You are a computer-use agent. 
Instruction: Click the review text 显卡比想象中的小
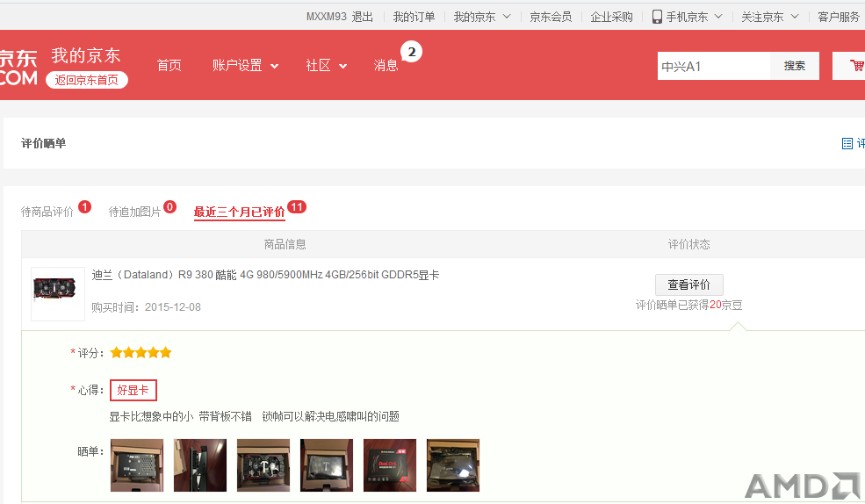tap(151, 416)
